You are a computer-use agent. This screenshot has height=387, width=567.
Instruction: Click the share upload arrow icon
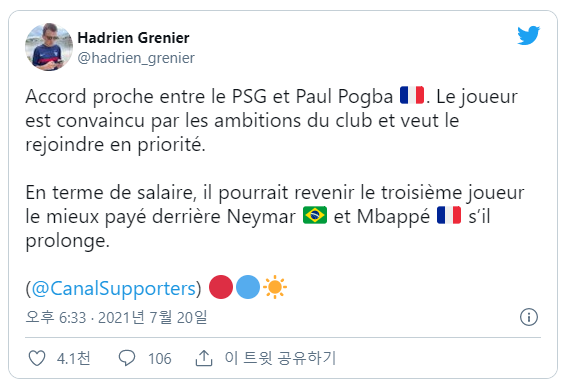click(204, 358)
